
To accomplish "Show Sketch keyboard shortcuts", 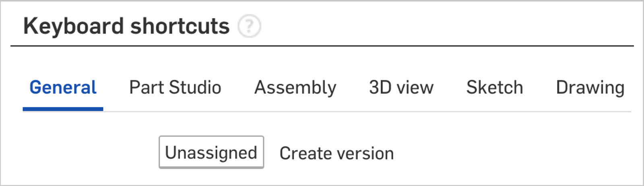I will pyautogui.click(x=494, y=88).
